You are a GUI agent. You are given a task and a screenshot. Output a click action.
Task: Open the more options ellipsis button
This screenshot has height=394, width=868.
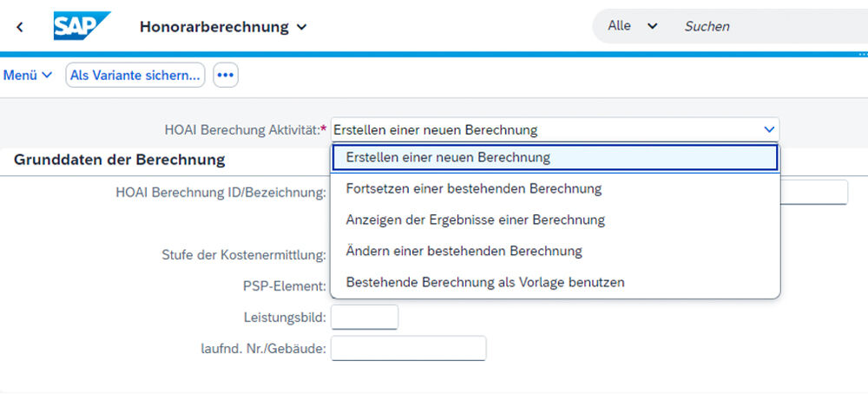click(226, 76)
